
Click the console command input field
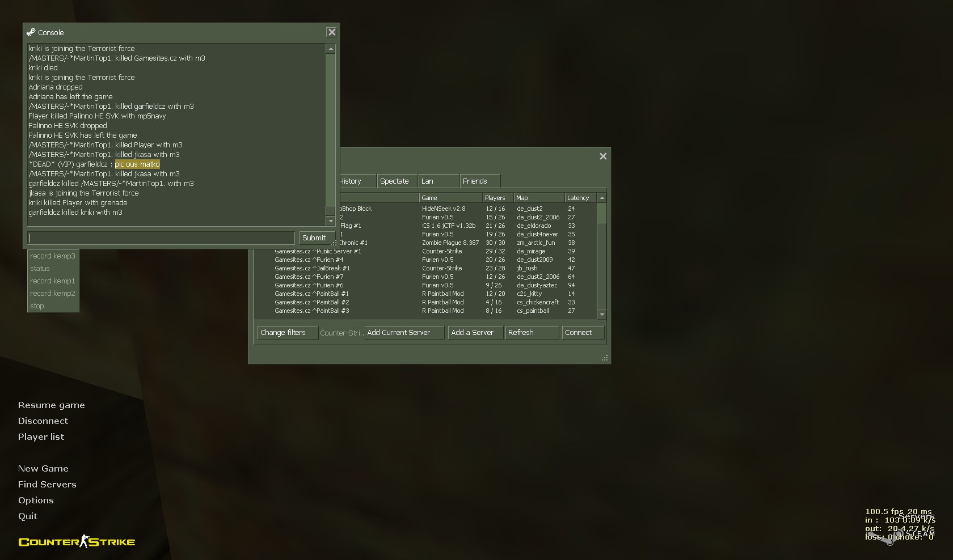161,238
